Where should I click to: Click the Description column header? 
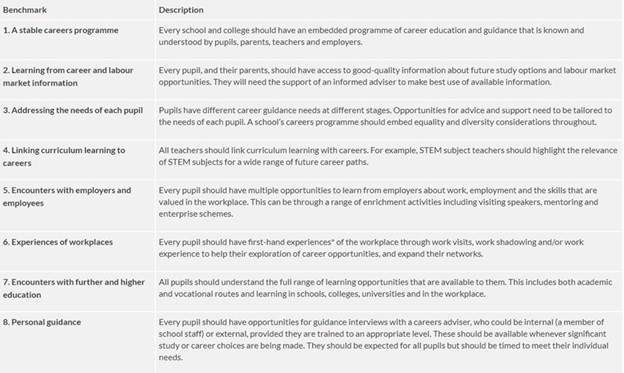pos(181,10)
